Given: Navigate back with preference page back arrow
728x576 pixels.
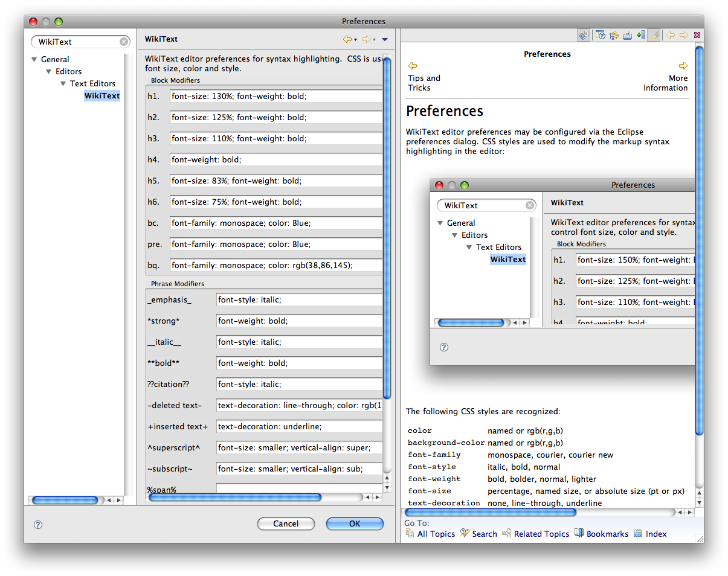Looking at the screenshot, I should coord(347,39).
